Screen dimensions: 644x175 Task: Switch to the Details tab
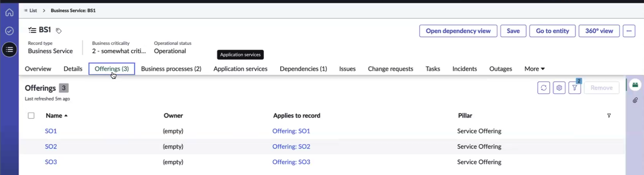pyautogui.click(x=73, y=69)
